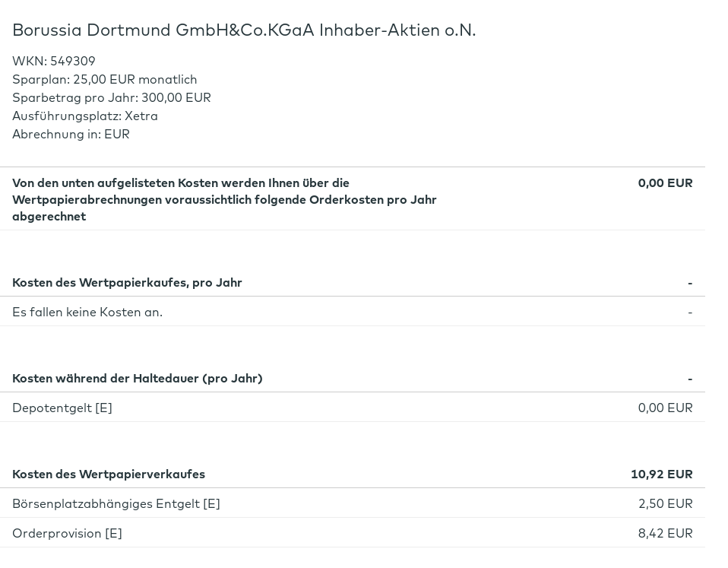Click the 2,50 EUR amount
728x568 pixels.
pyautogui.click(x=665, y=503)
